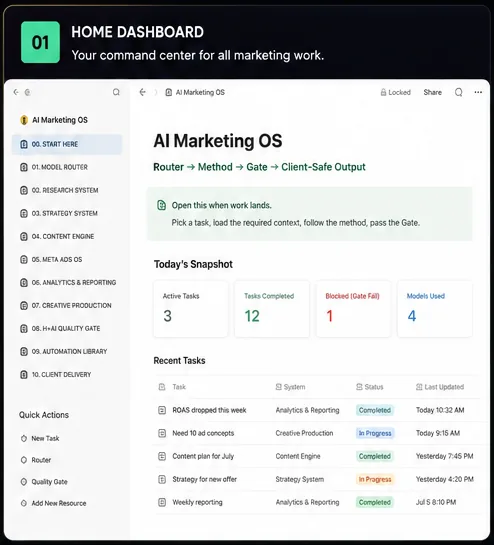Click the main back arrow beside breadcrumb
Viewport: 494px width, 545px height.
click(x=142, y=92)
